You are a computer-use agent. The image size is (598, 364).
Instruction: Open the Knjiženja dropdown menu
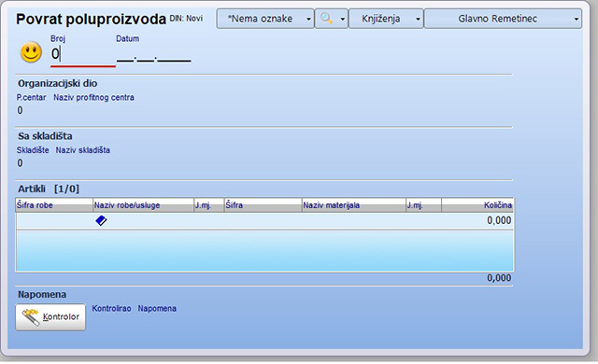[386, 19]
